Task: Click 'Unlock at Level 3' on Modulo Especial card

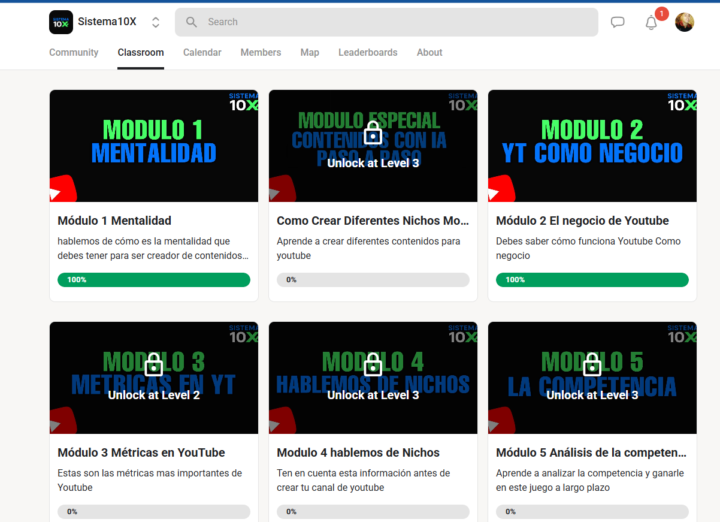Action: (373, 163)
